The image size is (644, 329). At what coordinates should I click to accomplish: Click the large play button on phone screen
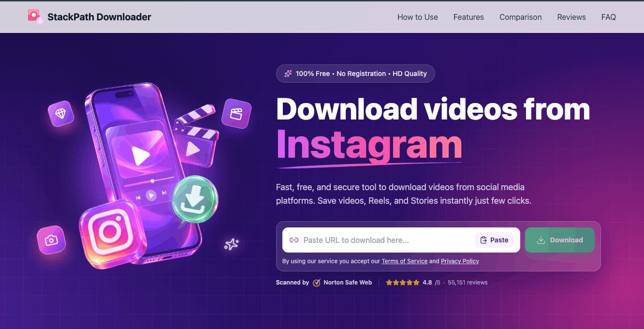pyautogui.click(x=141, y=156)
